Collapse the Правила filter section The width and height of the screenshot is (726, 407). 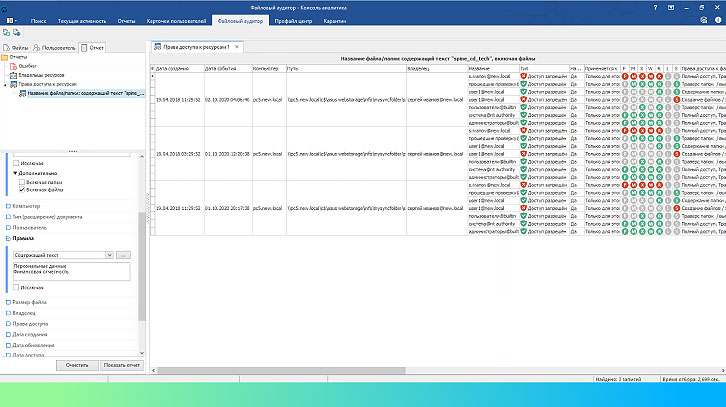click(8, 238)
